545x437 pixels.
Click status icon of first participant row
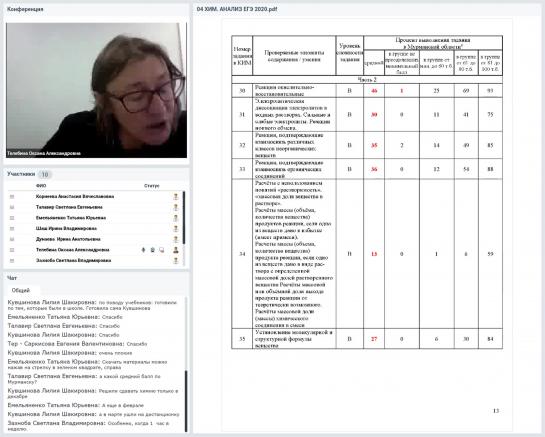pos(176,196)
